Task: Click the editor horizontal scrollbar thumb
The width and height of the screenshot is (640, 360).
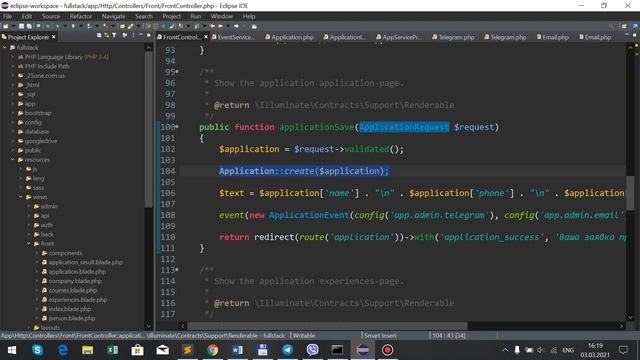Action: 327,326
